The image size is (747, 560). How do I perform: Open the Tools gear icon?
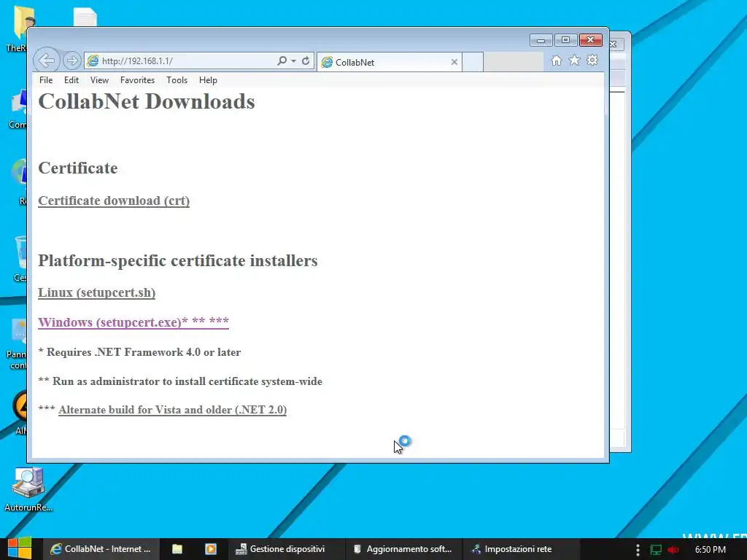click(x=592, y=61)
